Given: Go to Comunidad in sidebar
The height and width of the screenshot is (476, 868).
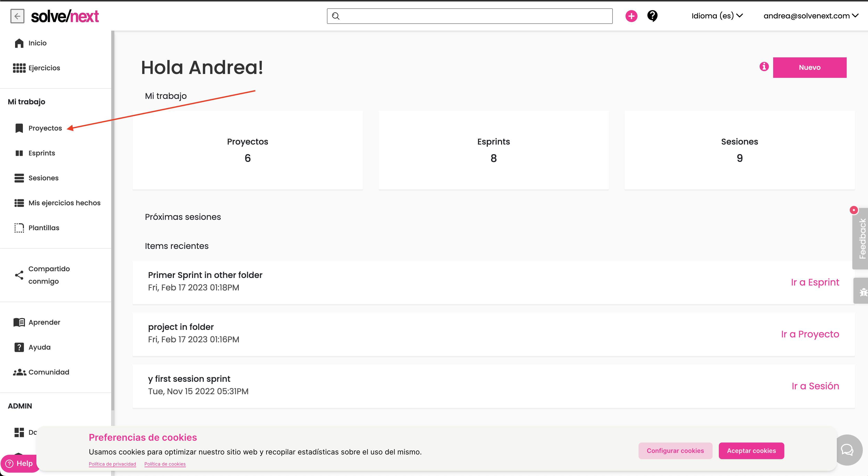Looking at the screenshot, I should click(49, 372).
